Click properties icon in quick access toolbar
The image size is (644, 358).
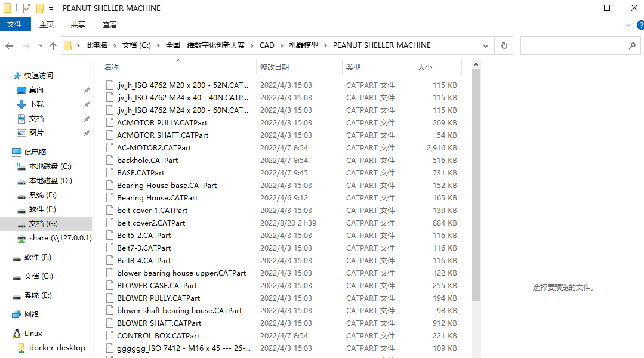click(x=27, y=8)
